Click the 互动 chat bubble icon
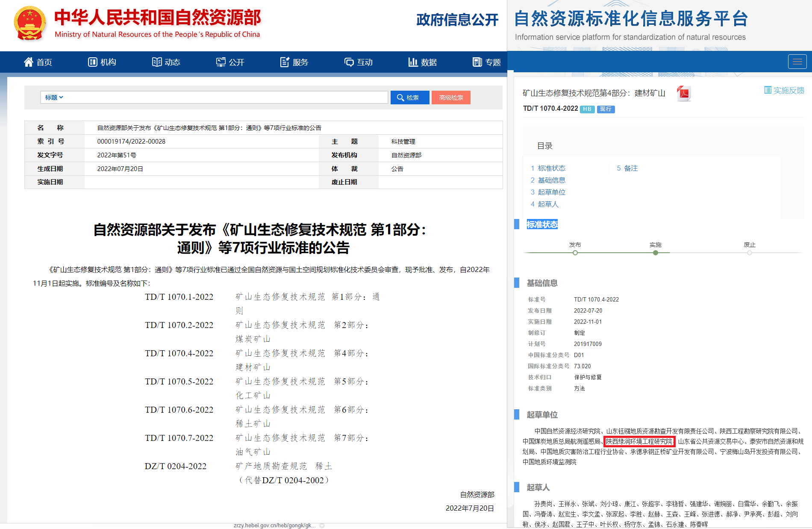Screen dimensions: 812x529 [x=349, y=62]
